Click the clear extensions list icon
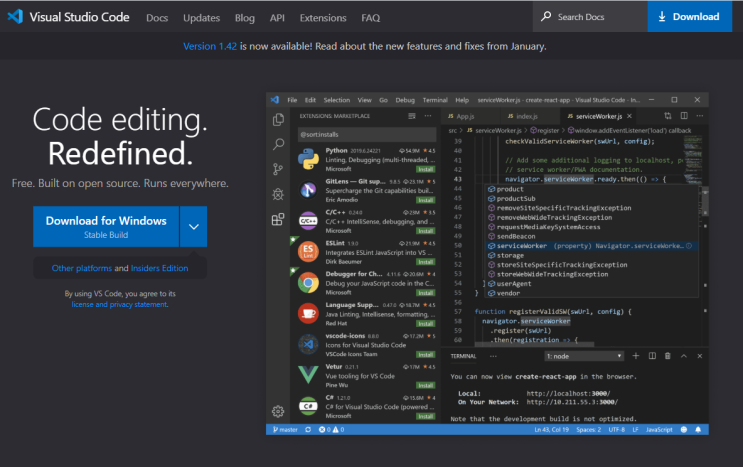This screenshot has height=467, width=743. click(412, 116)
